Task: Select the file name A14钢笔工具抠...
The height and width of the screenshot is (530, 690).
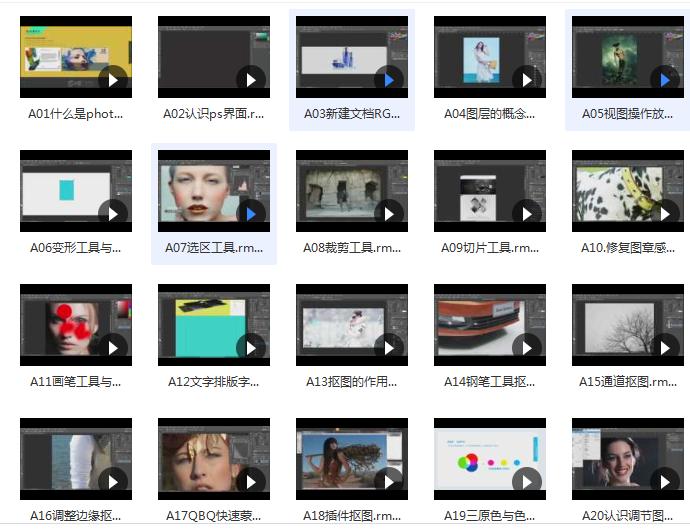Action: pos(490,382)
